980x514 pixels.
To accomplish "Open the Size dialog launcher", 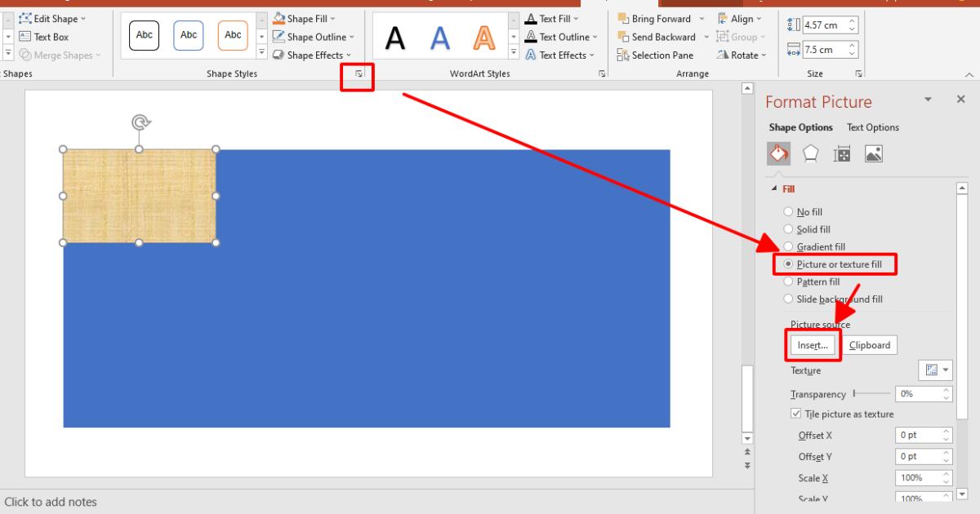I will click(x=858, y=74).
